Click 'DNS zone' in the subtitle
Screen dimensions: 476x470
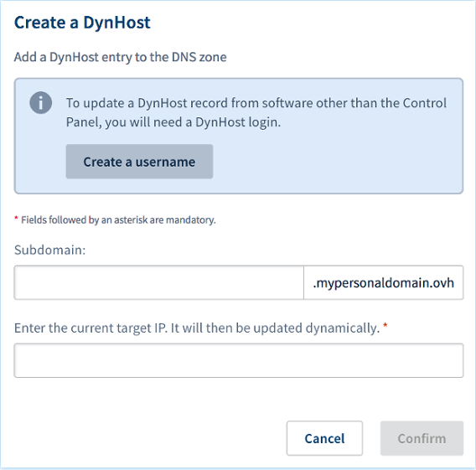[199, 57]
